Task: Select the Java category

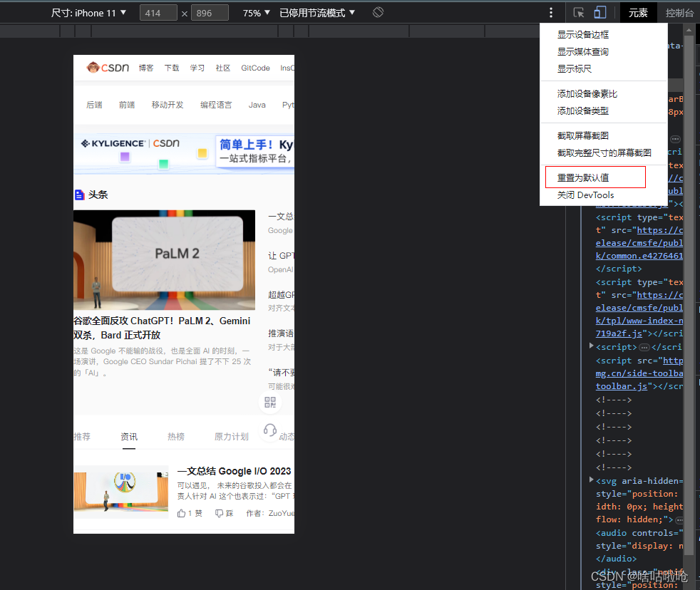Action: pos(257,105)
